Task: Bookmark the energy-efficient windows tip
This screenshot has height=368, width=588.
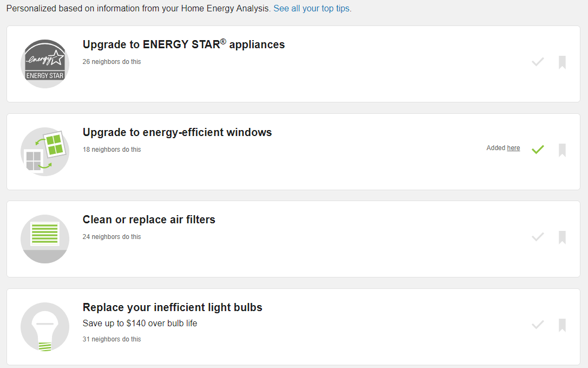Action: pos(562,150)
